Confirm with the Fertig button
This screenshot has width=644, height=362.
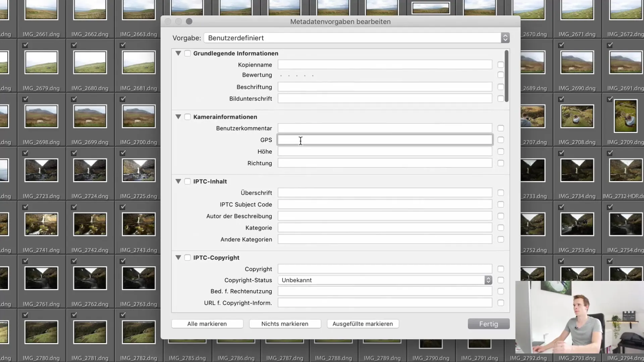tap(489, 324)
